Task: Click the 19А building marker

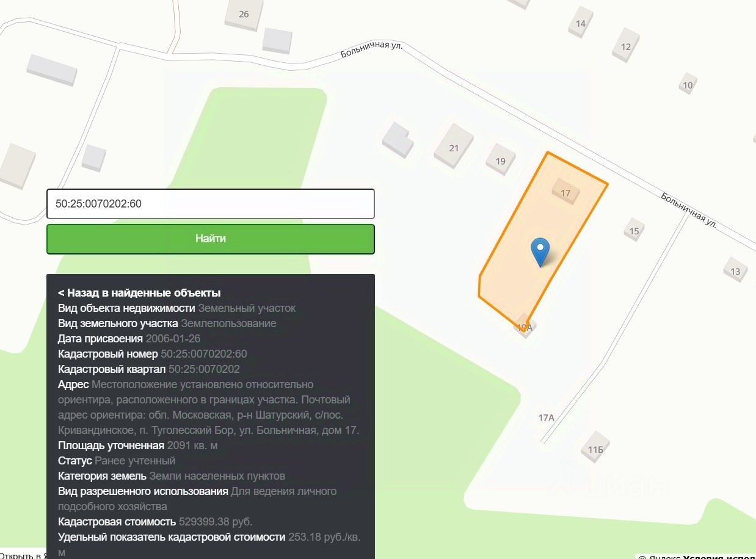Action: click(525, 328)
